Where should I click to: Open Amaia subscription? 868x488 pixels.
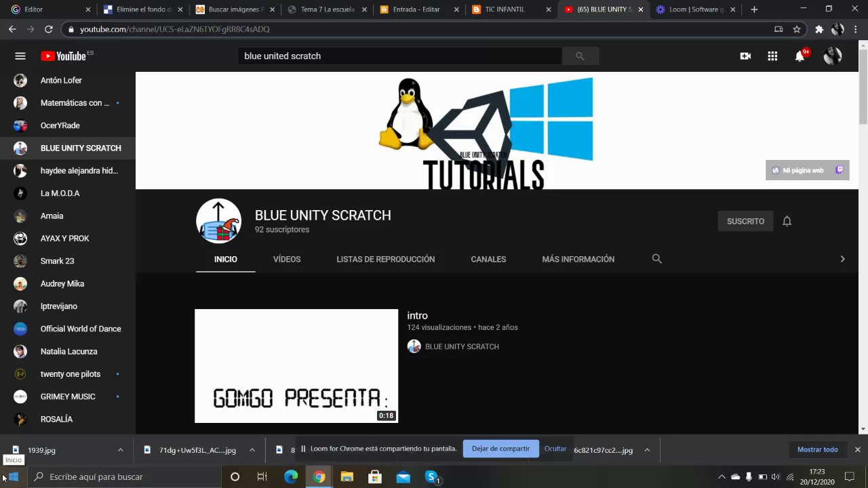(68, 216)
